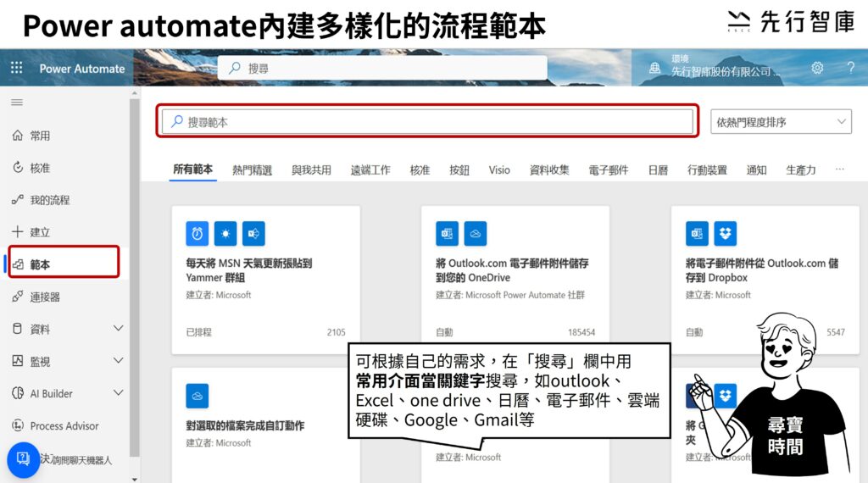868x483 pixels.
Task: Click the alarm clock icon on the MSN weather card
Action: click(197, 234)
